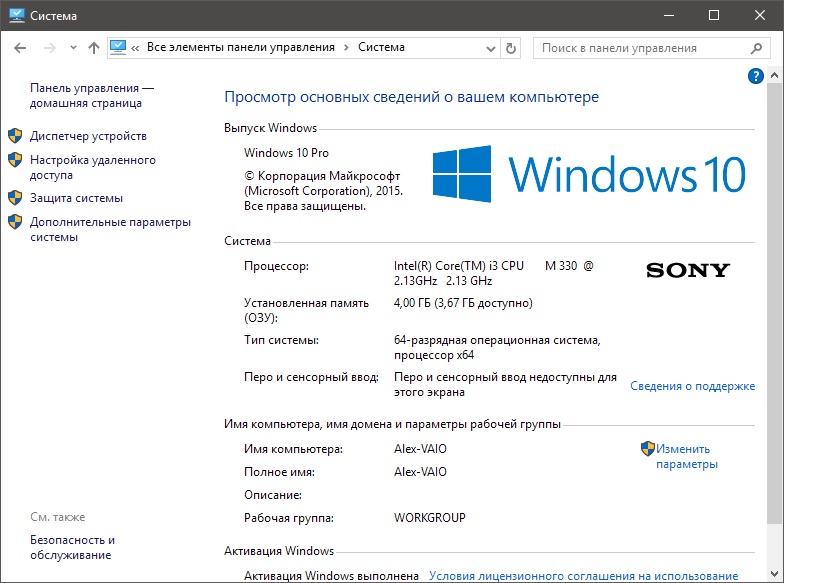Image resolution: width=819 pixels, height=583 pixels.
Task: Open the license agreement terms link
Action: tap(583, 576)
